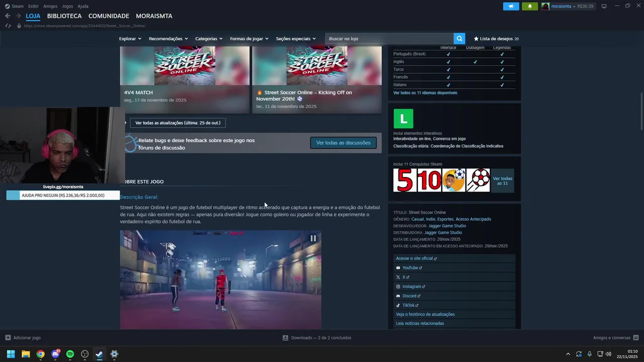The image size is (644, 362).
Task: Click Ver todas as atualizações button
Action: [x=178, y=123]
